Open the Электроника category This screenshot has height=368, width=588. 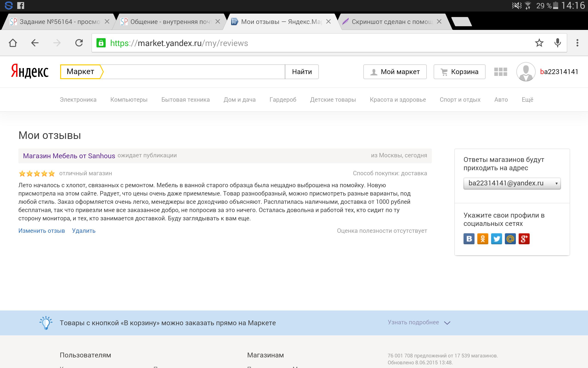78,100
